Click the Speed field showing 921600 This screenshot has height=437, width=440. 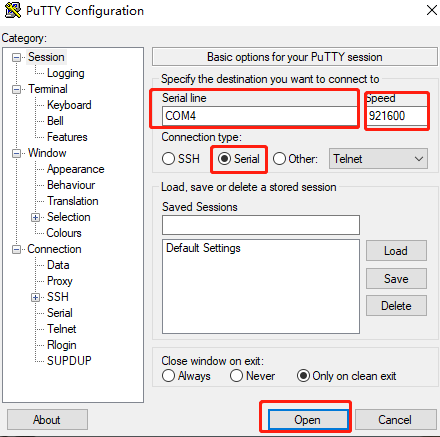[397, 116]
